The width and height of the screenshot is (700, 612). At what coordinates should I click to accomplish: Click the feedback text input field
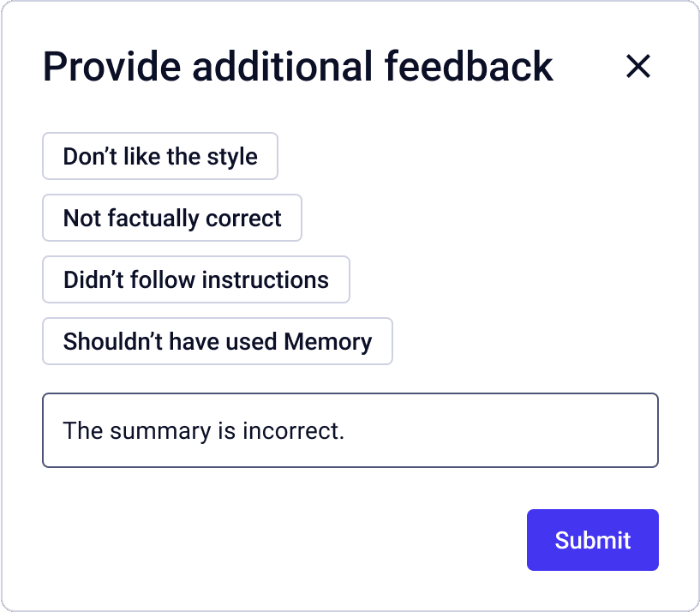[x=350, y=430]
